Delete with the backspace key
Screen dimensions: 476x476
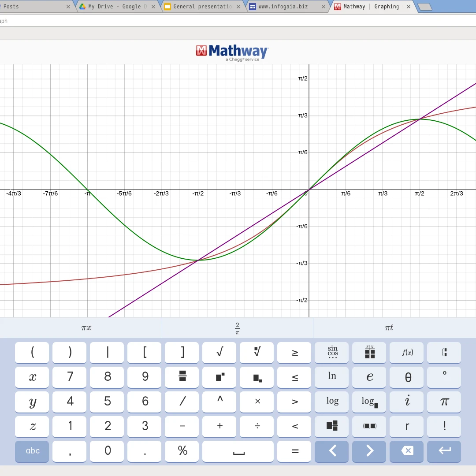406,451
